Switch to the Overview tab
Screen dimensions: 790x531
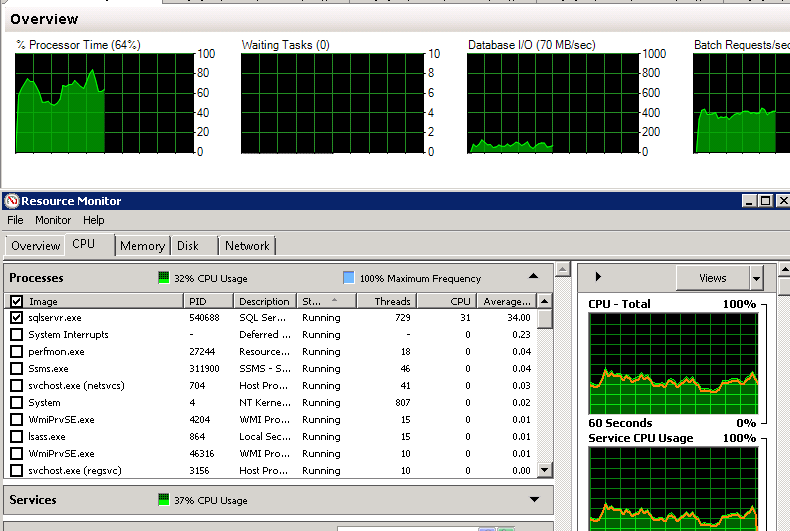35,246
